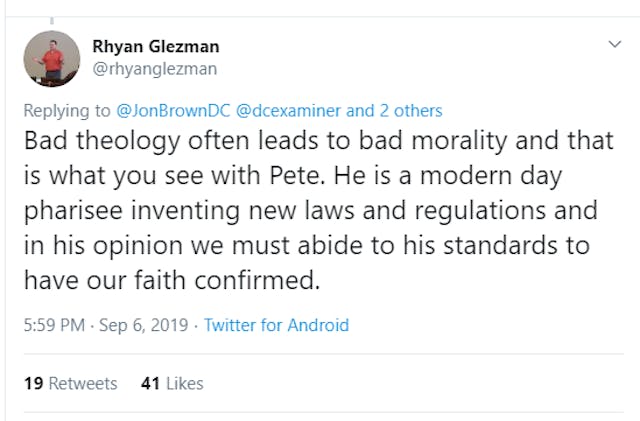This screenshot has width=640, height=421.
Task: Click the word "pharisee" in the tweet
Action: click(x=70, y=212)
